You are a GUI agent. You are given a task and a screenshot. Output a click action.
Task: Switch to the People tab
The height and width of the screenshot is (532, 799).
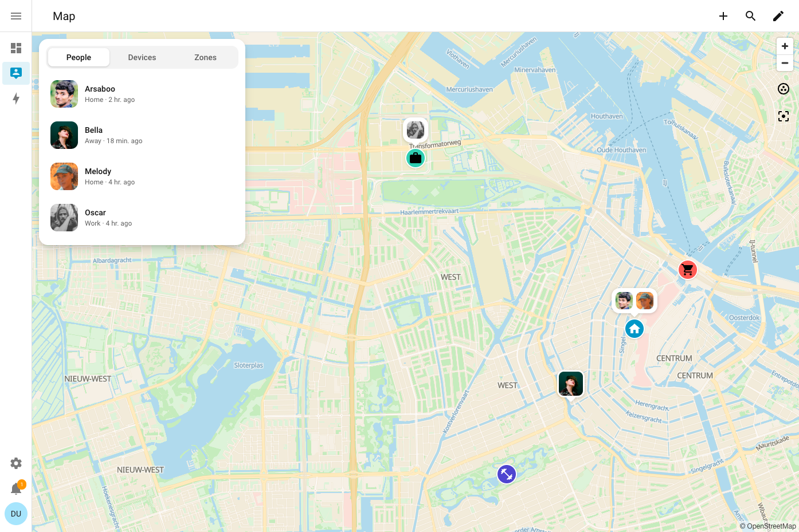pos(79,57)
